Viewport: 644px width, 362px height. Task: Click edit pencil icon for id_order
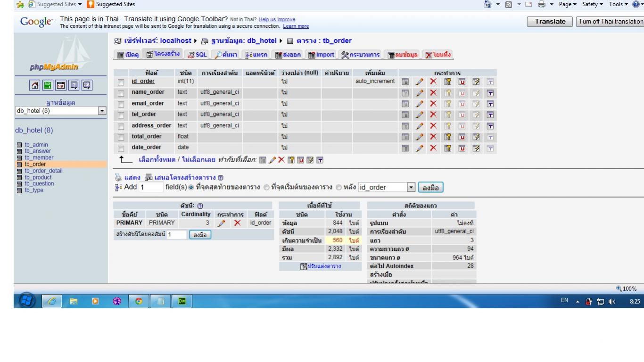[419, 82]
